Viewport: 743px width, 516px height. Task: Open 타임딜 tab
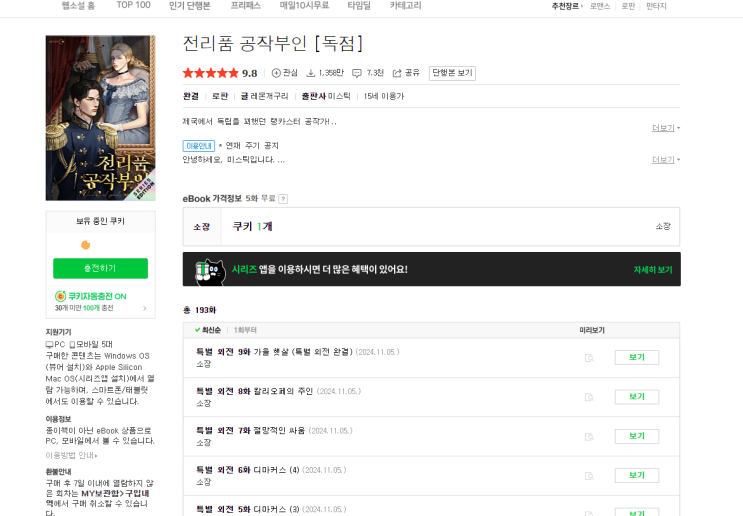coord(359,6)
